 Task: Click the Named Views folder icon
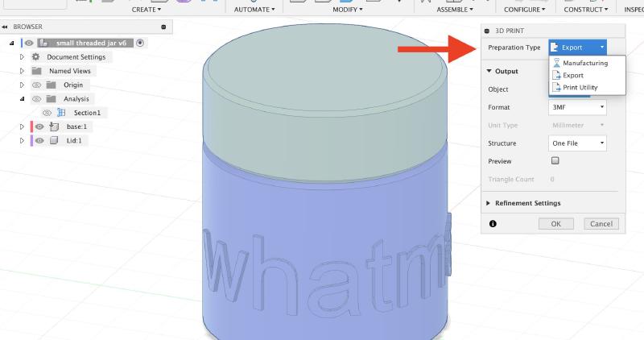(x=36, y=71)
